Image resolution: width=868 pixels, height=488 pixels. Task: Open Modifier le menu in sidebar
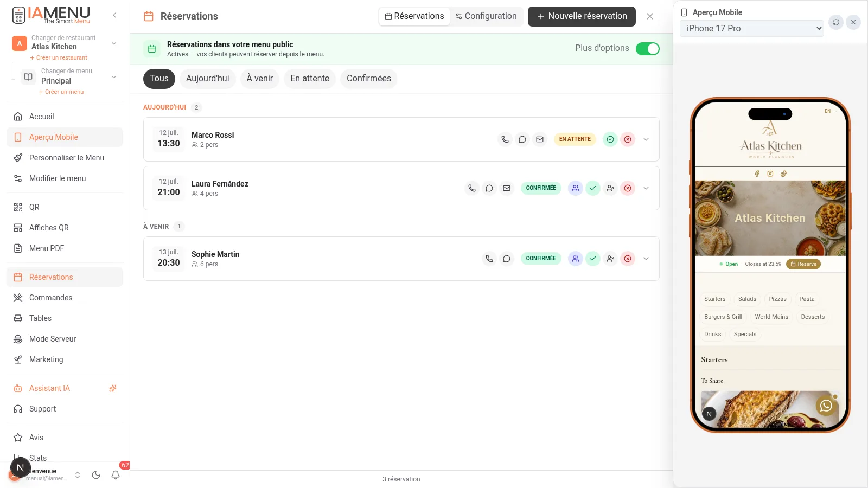[65, 178]
